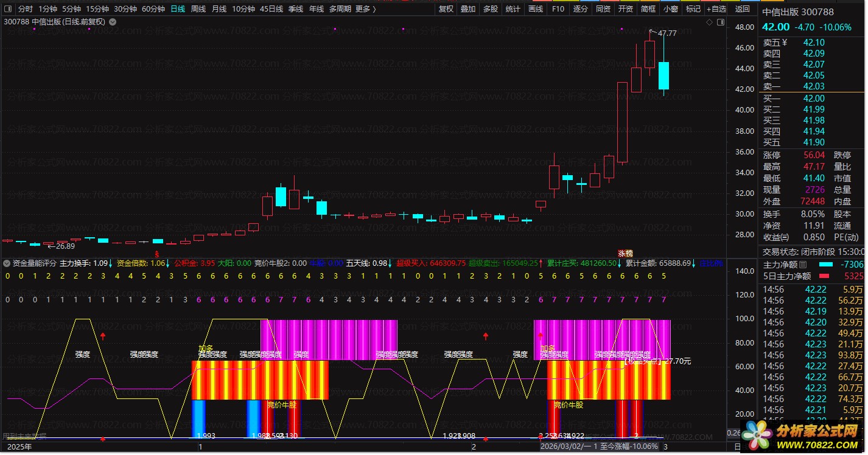Open the 复权 adjustment menu

[x=446, y=9]
